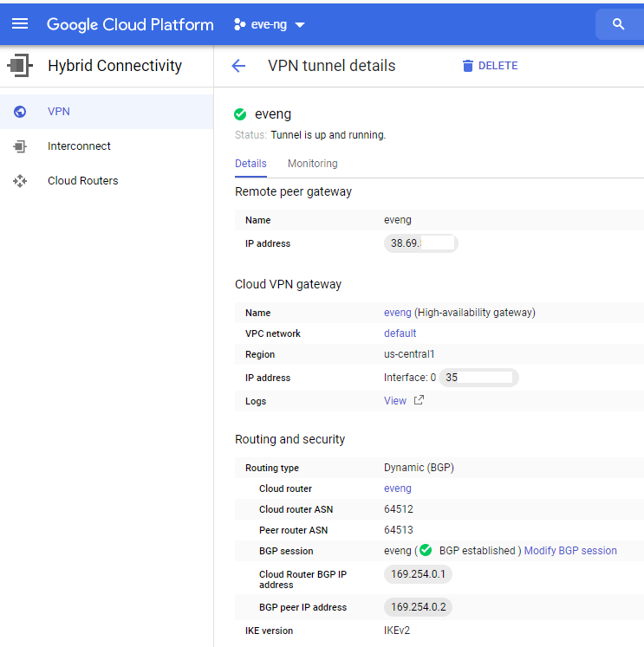The height and width of the screenshot is (647, 644).
Task: Click the Remote peer gateway section heading
Action: click(293, 192)
